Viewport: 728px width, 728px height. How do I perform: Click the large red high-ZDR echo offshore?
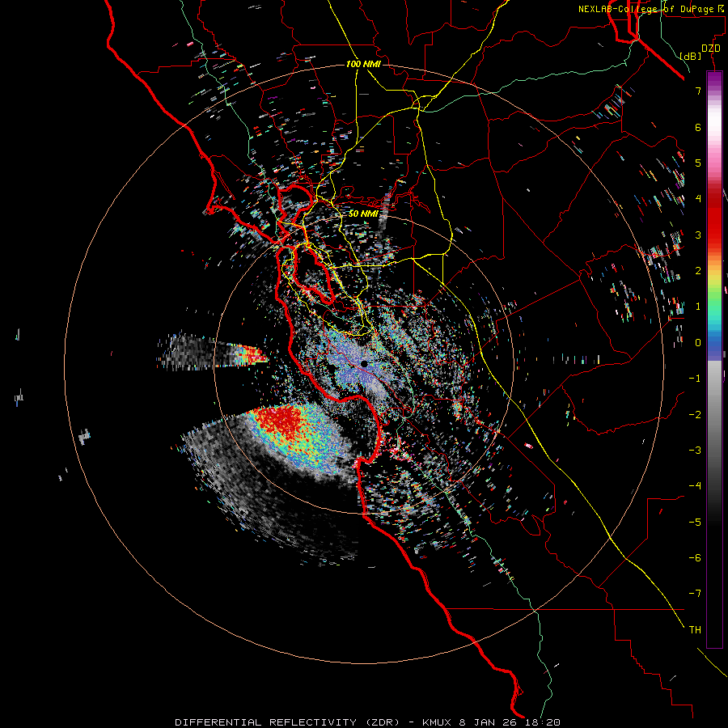(x=283, y=422)
